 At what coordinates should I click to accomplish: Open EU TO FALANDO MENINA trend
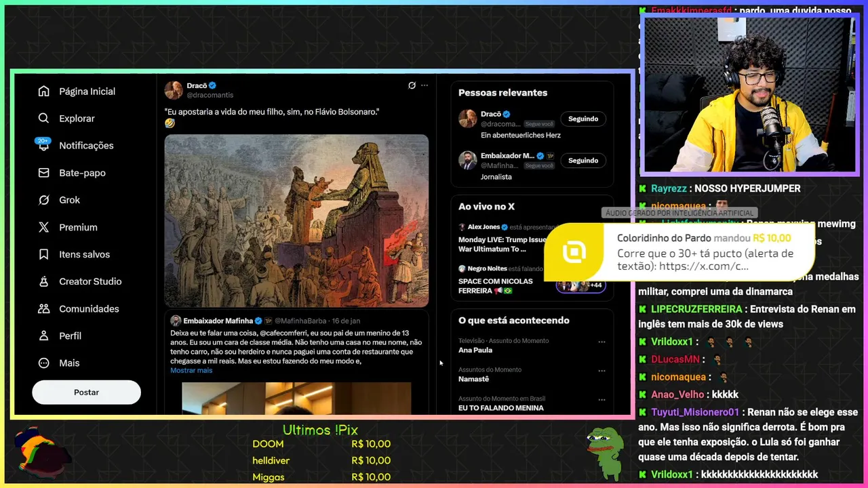point(501,408)
